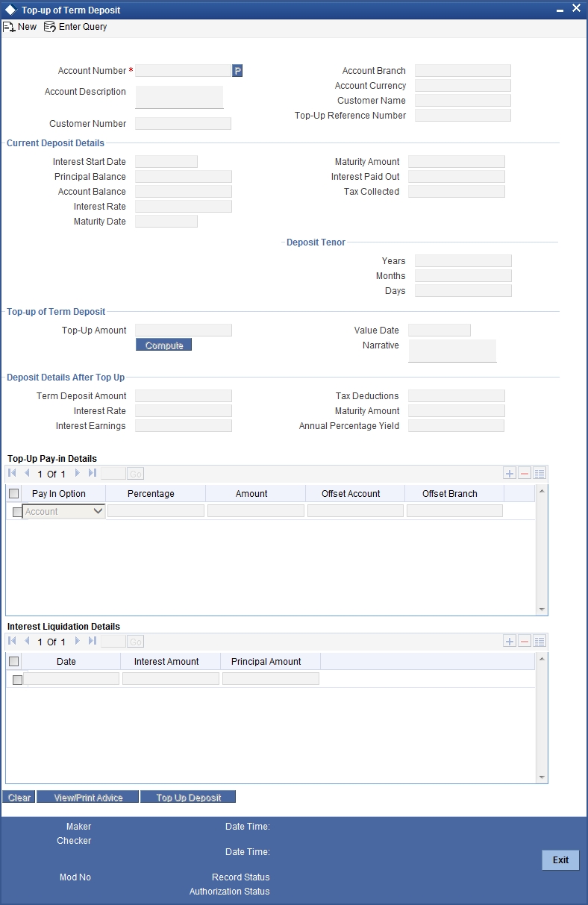Add row in Top-Up Pay-in Details
Viewport: 588px width, 905px height.
510,473
